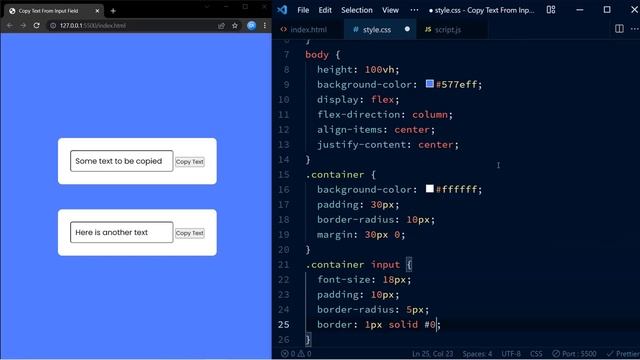Click 'height: 100vh;' on line 8
This screenshot has width=640, height=360.
click(x=358, y=70)
